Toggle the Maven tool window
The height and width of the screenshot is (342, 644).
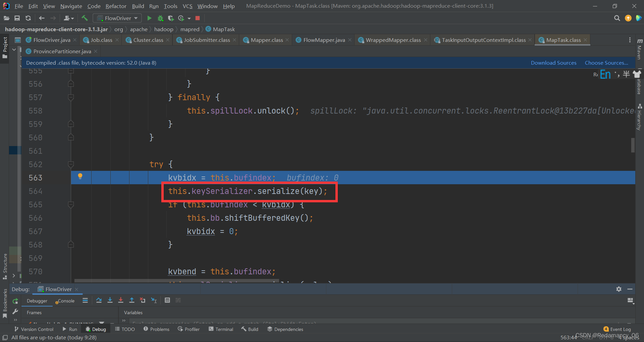tap(639, 49)
